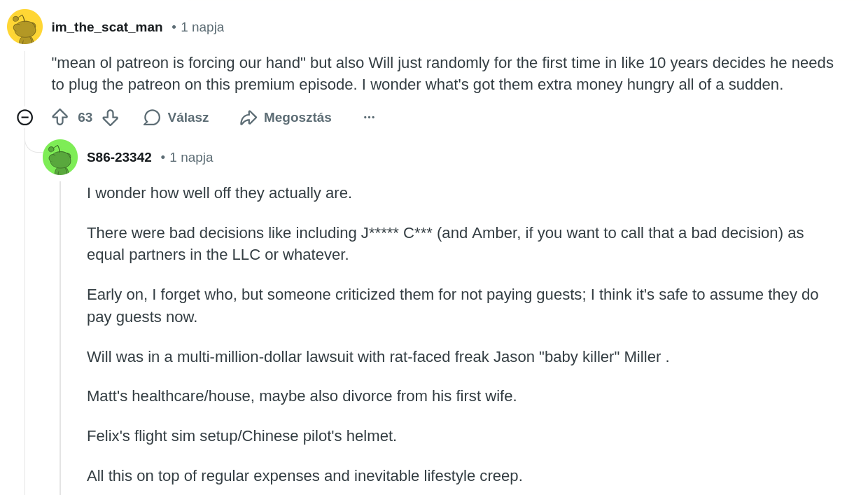Upvote im_the_scat_man's comment

60,118
